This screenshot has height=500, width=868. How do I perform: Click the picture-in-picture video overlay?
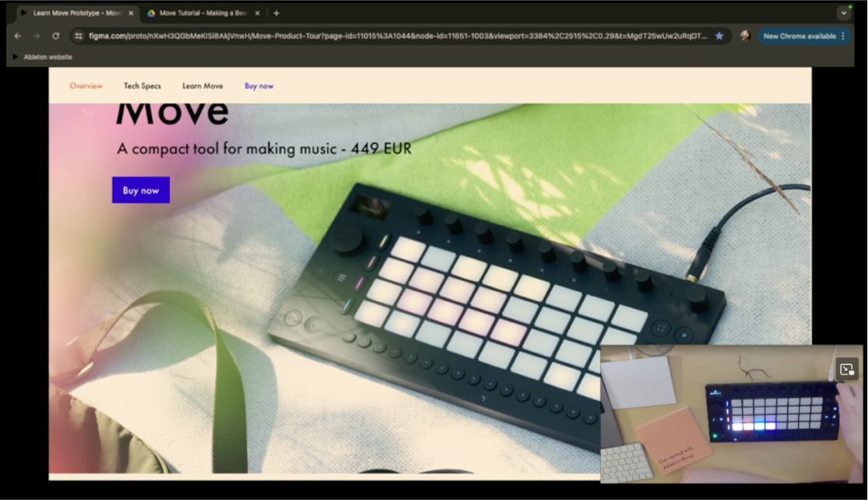click(732, 414)
